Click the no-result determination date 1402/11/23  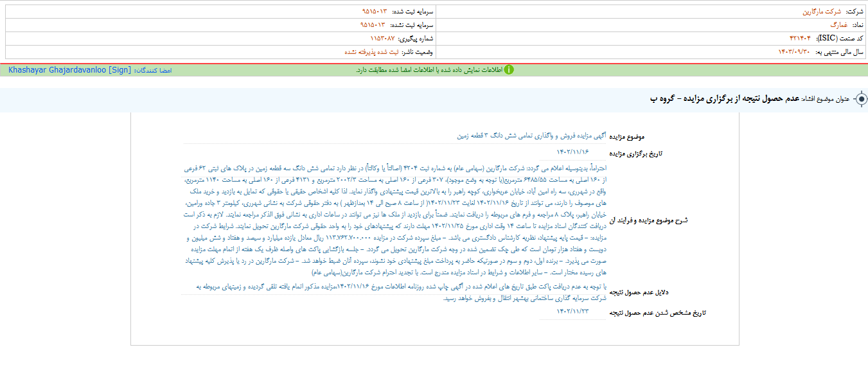(x=572, y=311)
